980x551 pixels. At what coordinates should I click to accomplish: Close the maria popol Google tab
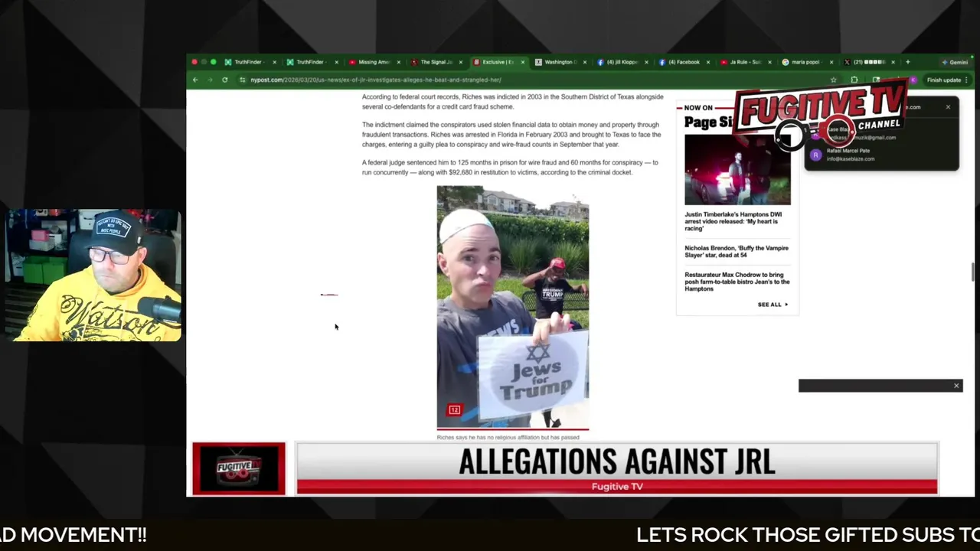(831, 62)
